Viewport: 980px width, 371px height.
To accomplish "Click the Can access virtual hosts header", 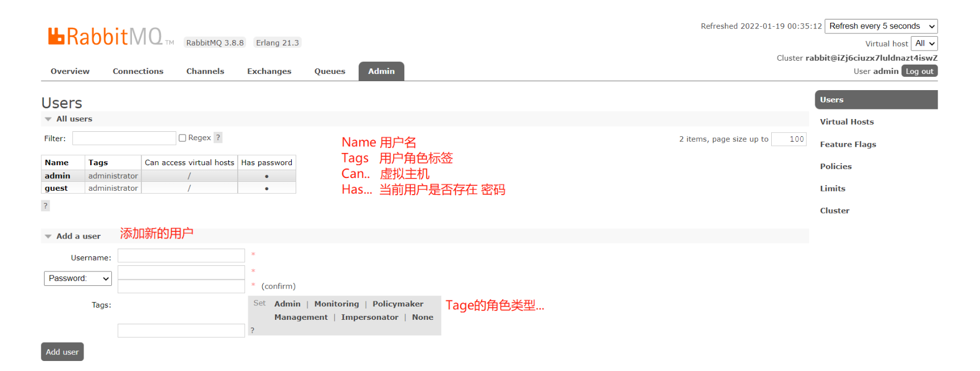I will [x=189, y=162].
